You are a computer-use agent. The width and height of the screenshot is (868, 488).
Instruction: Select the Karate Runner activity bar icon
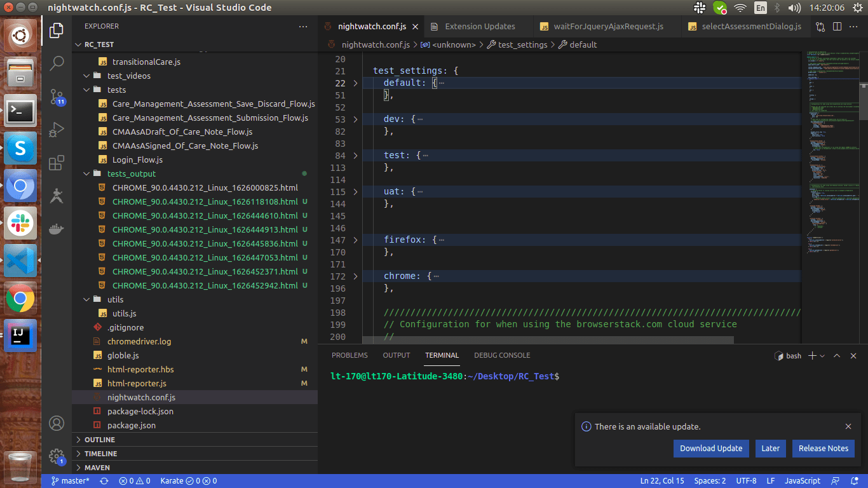[57, 196]
